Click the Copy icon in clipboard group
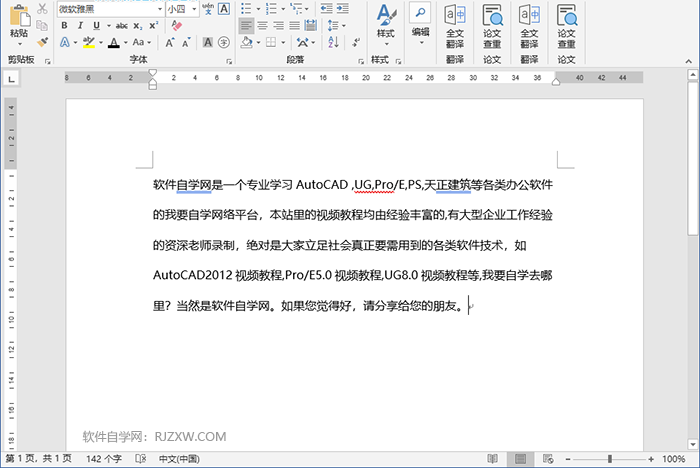Viewport: 700px width, 468px height. click(x=42, y=25)
